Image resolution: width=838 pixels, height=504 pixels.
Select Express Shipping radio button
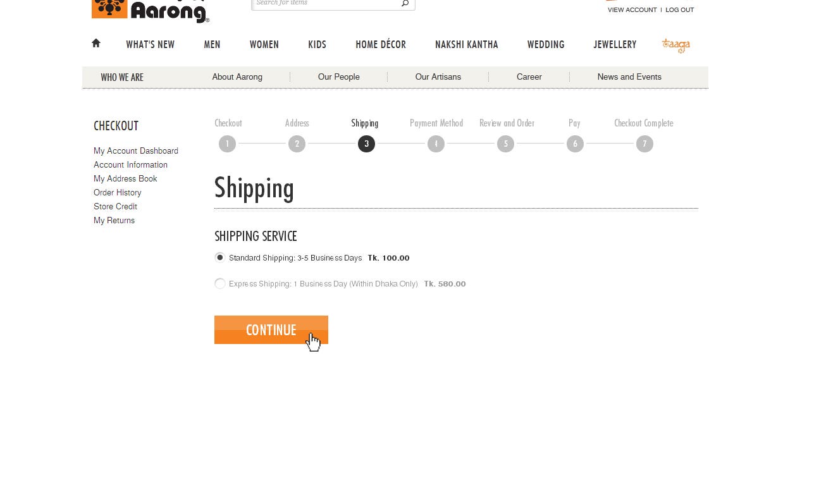(x=219, y=283)
